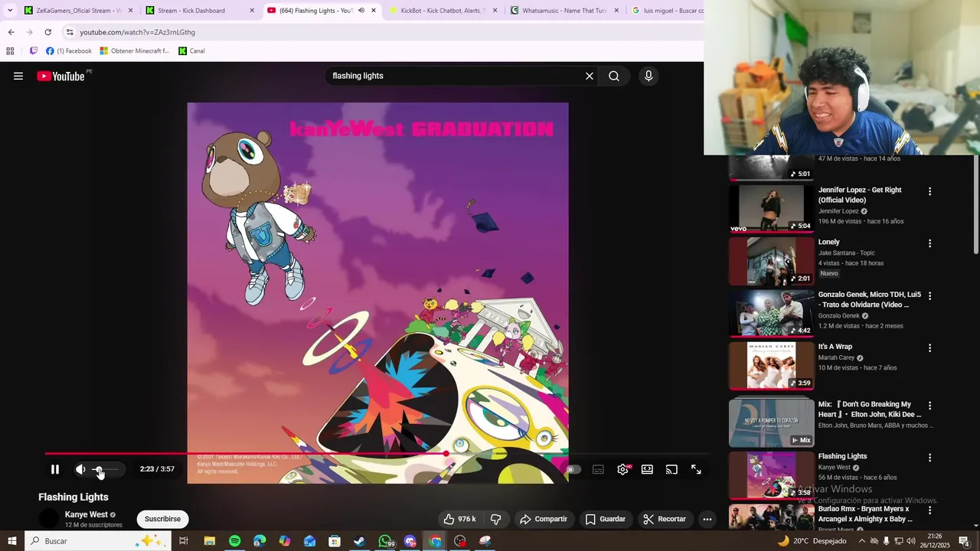Open options for Trato de Olvidarte video

pyautogui.click(x=930, y=295)
